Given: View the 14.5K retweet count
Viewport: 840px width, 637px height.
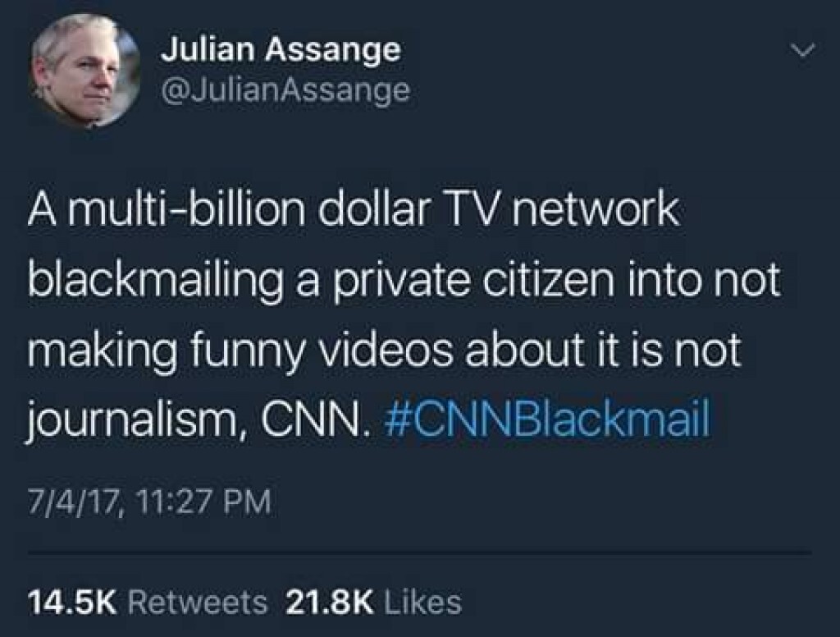Looking at the screenshot, I should pos(72,602).
